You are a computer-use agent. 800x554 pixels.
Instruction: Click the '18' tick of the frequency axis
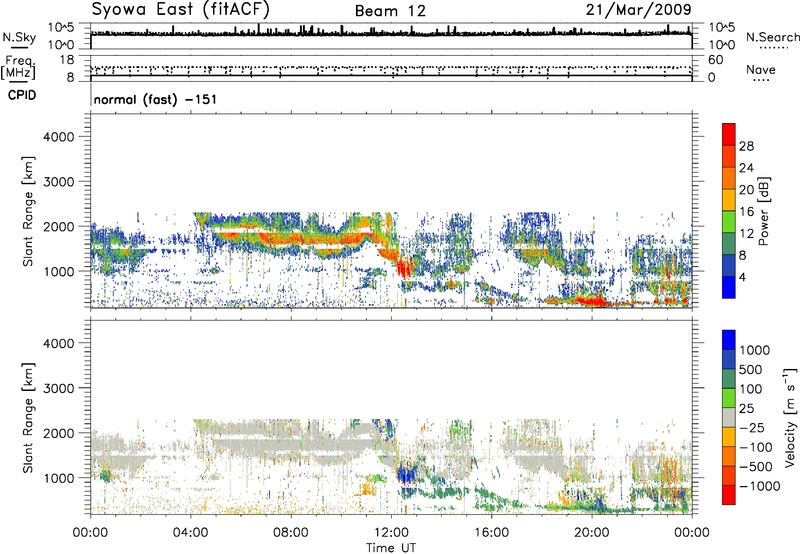coord(67,60)
